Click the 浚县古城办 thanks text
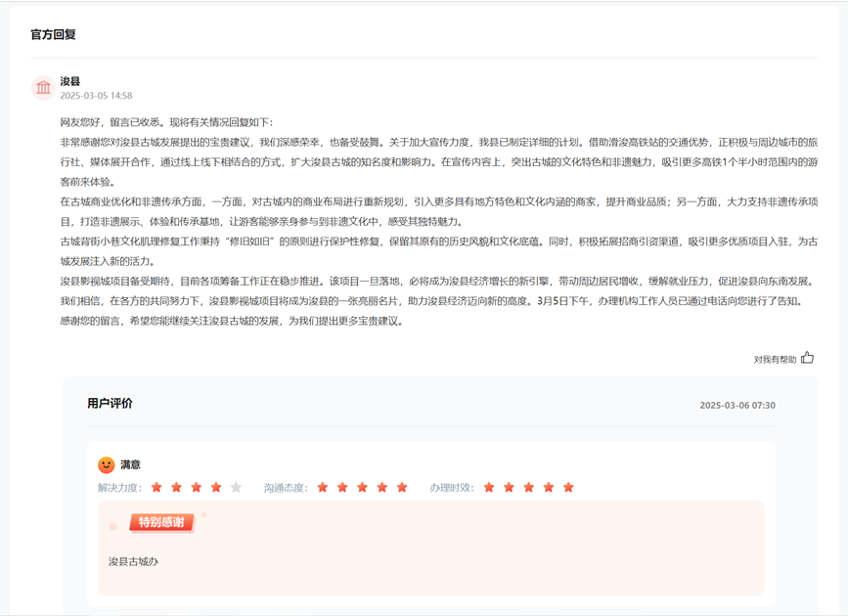The height and width of the screenshot is (616, 848). (133, 561)
